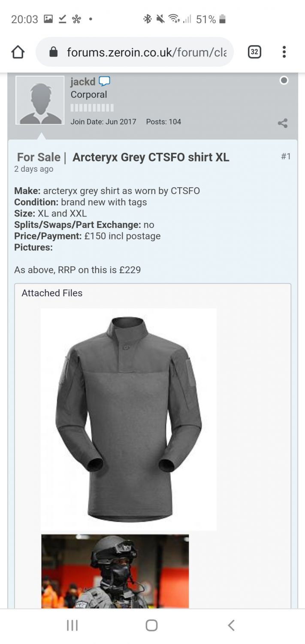Open the masked officer photo attachment
The height and width of the screenshot is (644, 305).
[x=115, y=571]
